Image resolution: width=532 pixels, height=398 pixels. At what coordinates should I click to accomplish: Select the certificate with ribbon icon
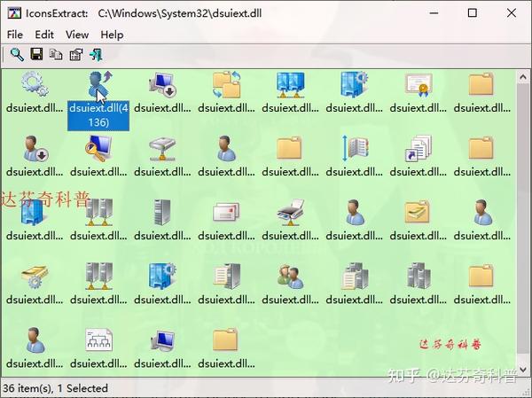418,84
